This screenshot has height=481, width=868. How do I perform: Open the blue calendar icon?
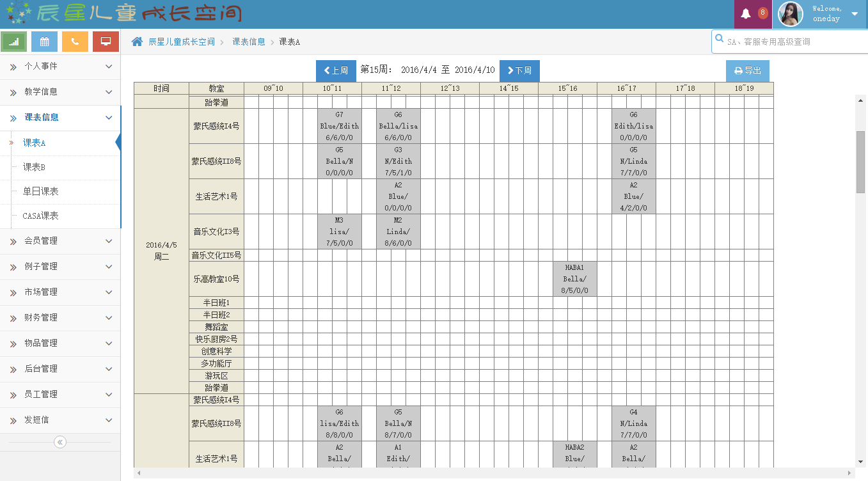tap(44, 40)
